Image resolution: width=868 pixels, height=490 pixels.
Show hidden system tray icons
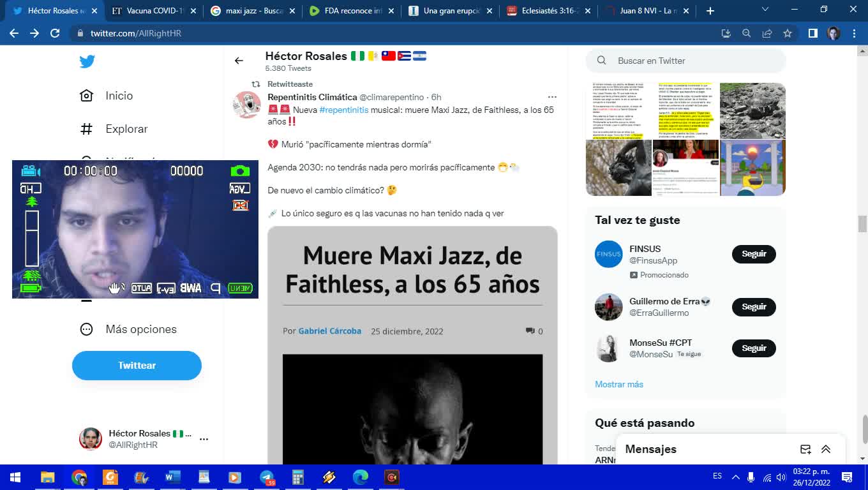point(735,477)
